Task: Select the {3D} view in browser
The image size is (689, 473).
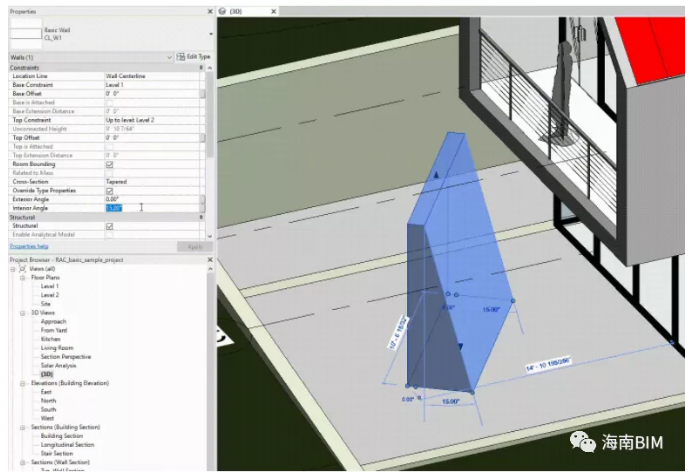Action: (47, 374)
